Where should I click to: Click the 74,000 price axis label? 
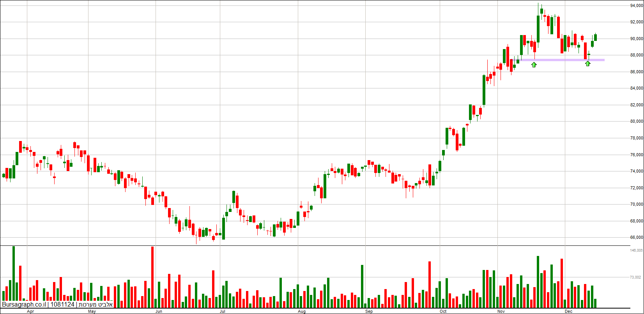[637, 171]
